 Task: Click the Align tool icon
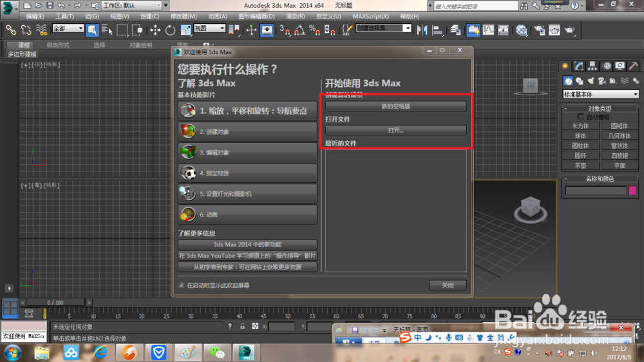point(437,30)
